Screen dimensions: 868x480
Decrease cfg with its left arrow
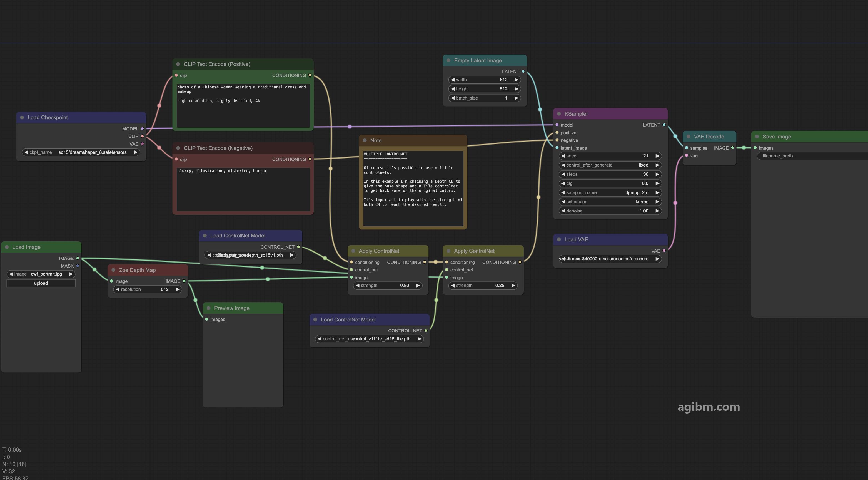point(563,184)
